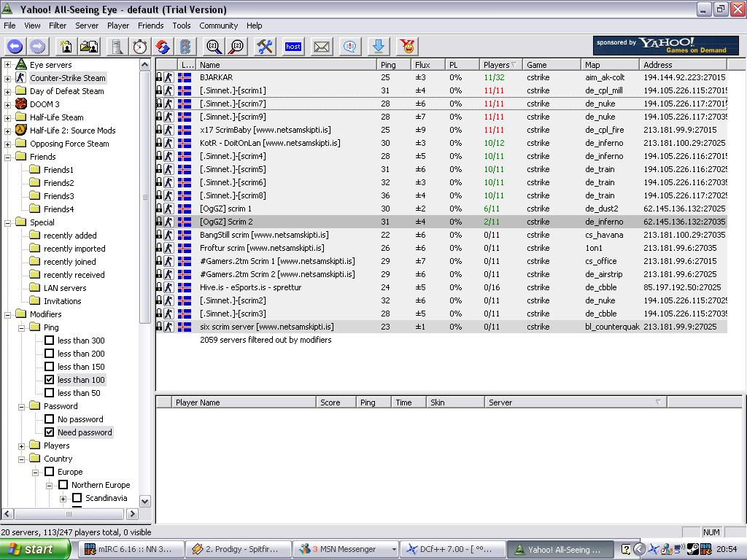Expand the Eye servers tree node
Screen dimensions: 747x560
click(x=7, y=65)
